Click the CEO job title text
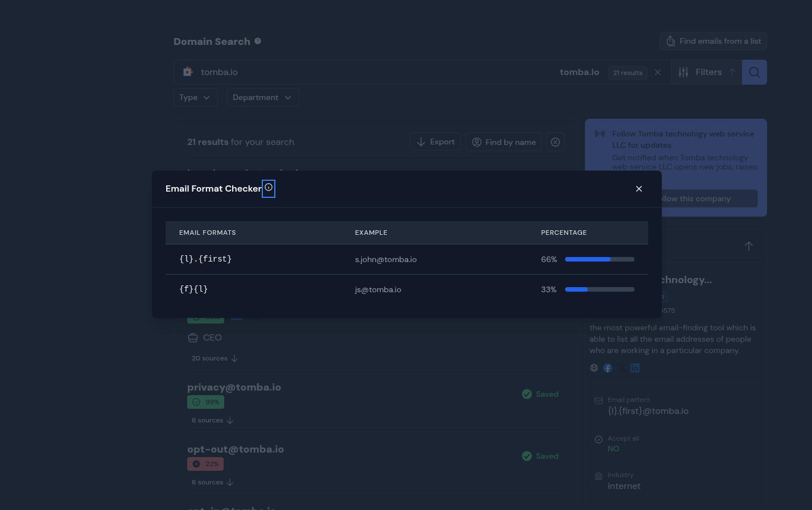Screen dimensions: 812x510 click(x=212, y=338)
